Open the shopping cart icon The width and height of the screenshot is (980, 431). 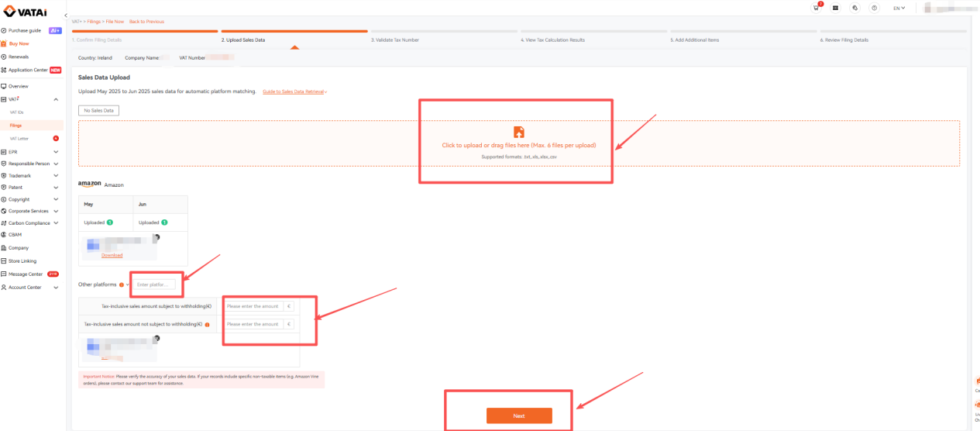[x=817, y=8]
